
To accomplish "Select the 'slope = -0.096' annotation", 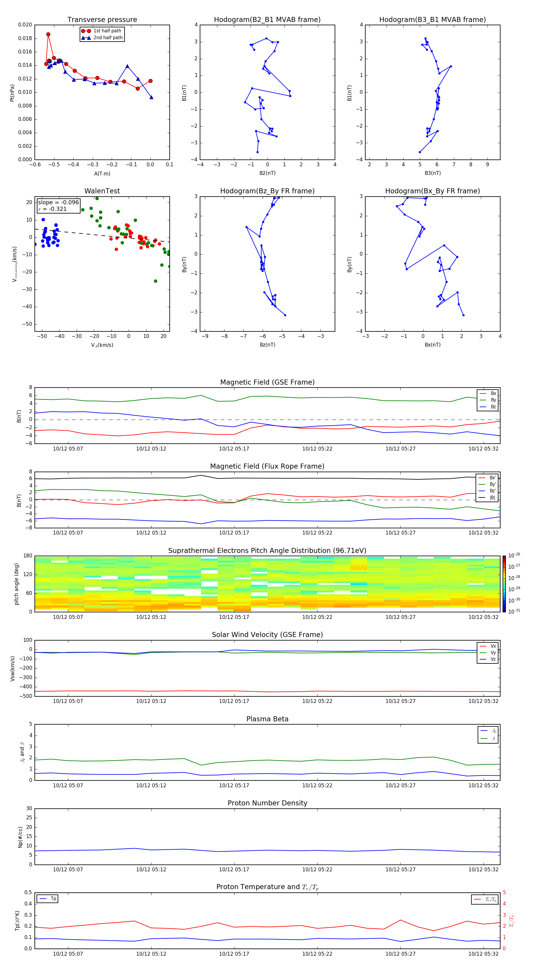I will pyautogui.click(x=58, y=203).
